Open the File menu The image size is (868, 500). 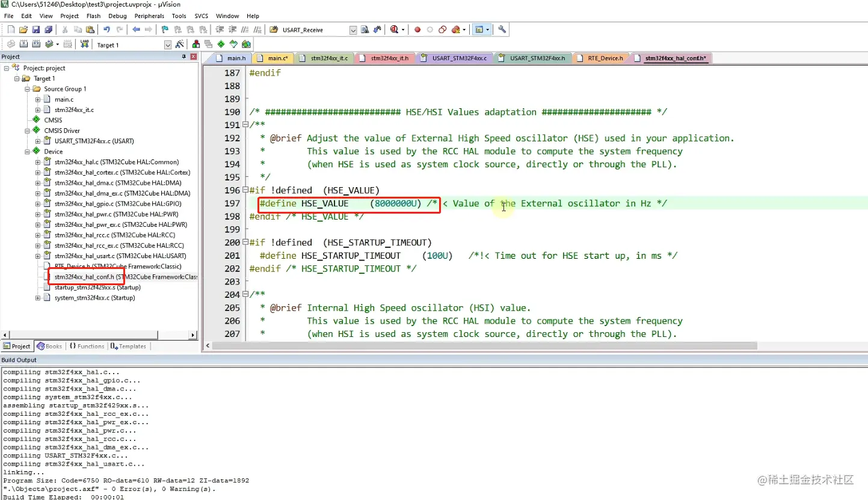(x=9, y=16)
